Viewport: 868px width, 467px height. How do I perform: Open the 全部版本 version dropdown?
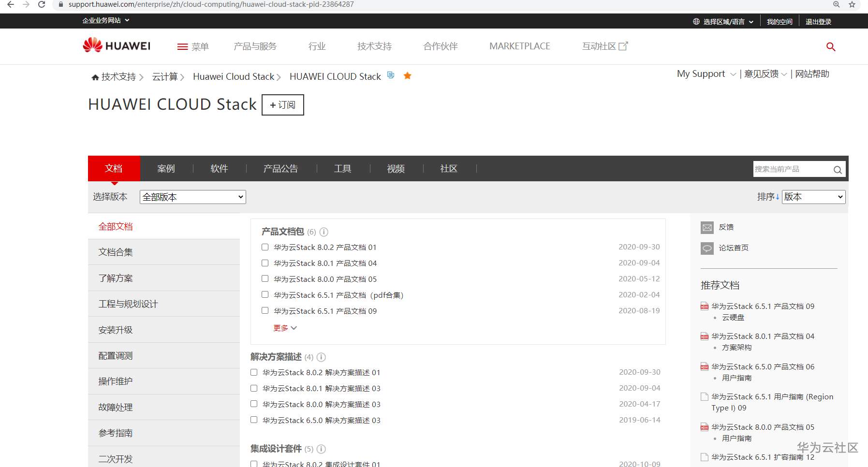click(193, 197)
